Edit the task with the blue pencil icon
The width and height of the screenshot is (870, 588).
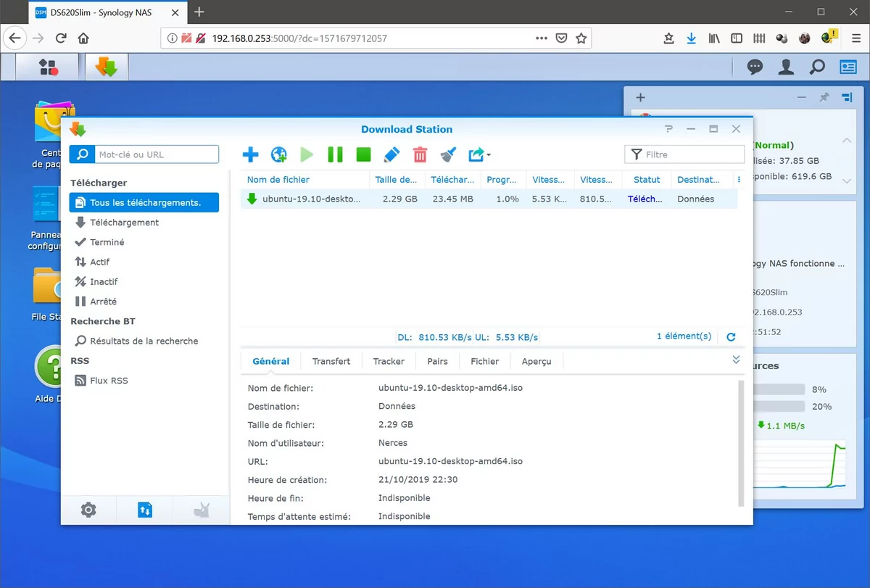pos(391,154)
